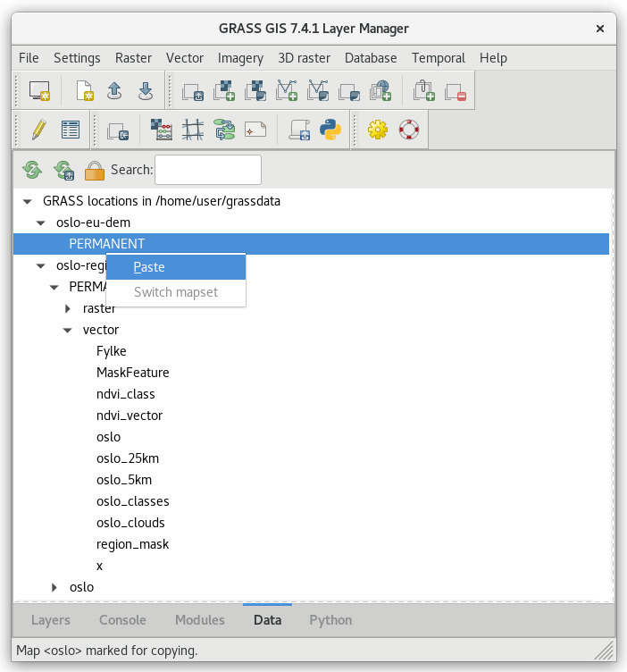Reload the GRASS locations green arrows icon
Screen dimensions: 627x672
pos(32,170)
